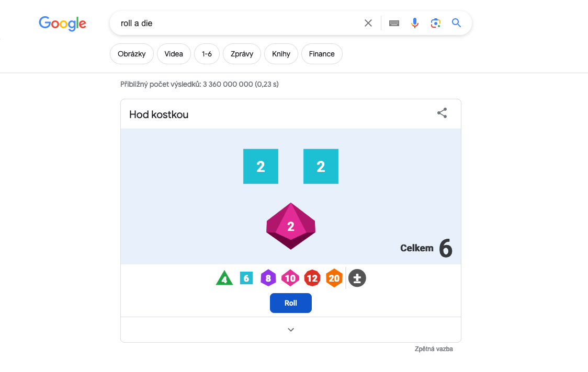Start voice search with microphone
This screenshot has width=588, height=372.
415,23
